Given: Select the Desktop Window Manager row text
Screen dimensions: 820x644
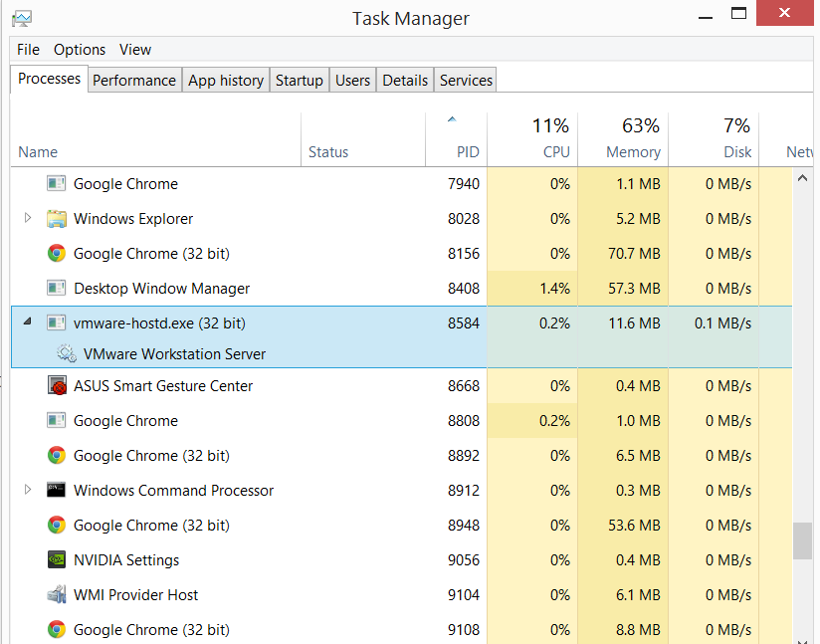Looking at the screenshot, I should coord(161,289).
